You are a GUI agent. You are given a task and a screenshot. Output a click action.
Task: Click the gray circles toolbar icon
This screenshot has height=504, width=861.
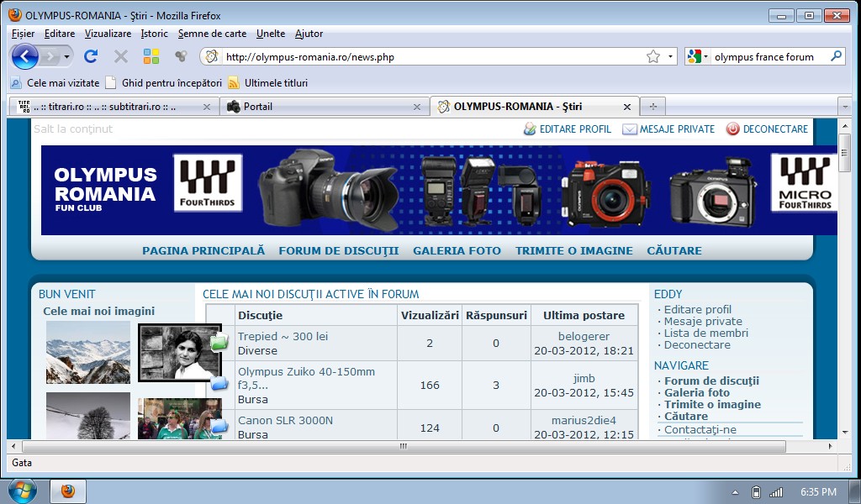181,56
